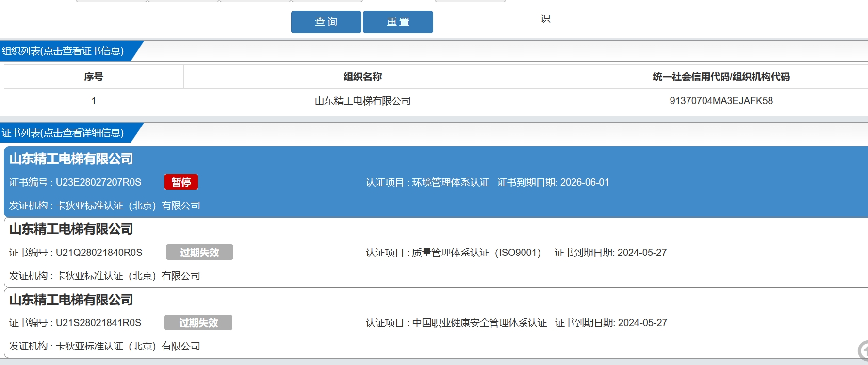Click the red 暂停 status badge
The width and height of the screenshot is (868, 365).
181,182
